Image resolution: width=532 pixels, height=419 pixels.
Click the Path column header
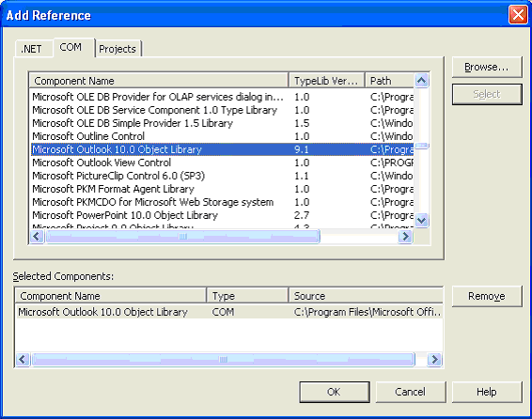pos(390,81)
